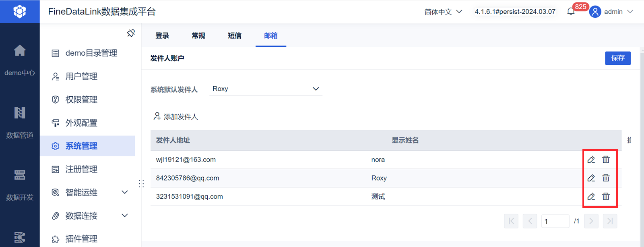Click the edit pencil for wjl19121@163.com
The image size is (644, 247).
pos(591,160)
